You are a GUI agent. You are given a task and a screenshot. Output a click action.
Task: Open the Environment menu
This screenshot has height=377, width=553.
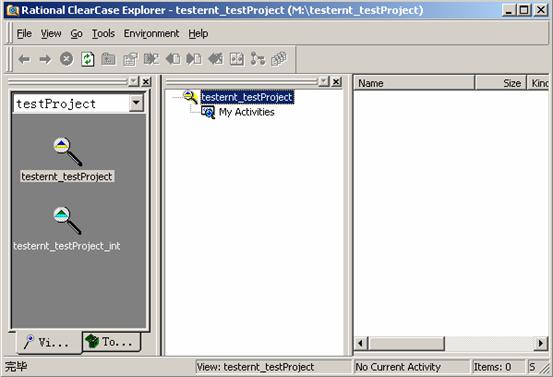point(151,34)
